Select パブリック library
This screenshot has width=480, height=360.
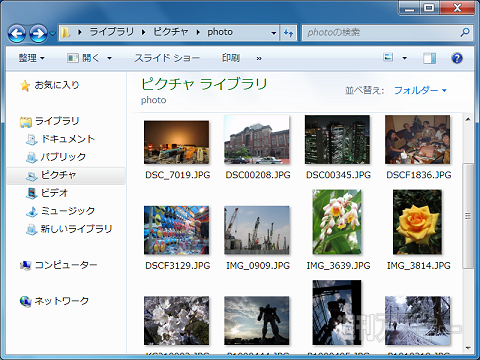click(x=63, y=157)
